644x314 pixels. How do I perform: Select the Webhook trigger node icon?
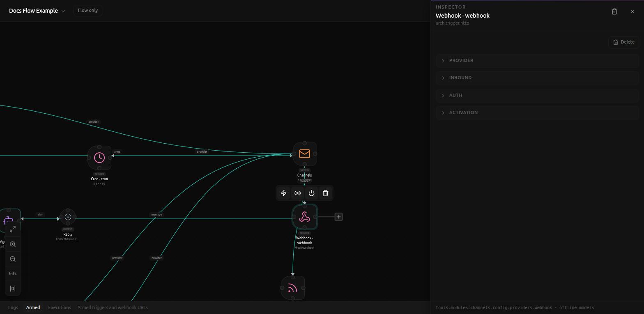305,217
